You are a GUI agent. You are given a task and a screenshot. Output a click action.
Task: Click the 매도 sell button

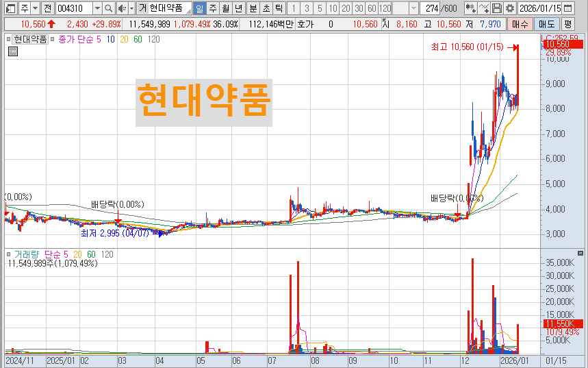(x=546, y=25)
